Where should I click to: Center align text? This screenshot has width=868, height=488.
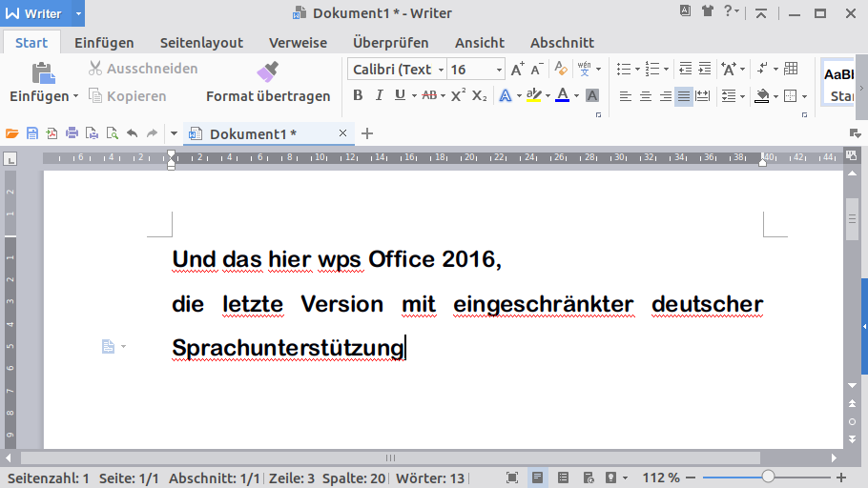[646, 96]
